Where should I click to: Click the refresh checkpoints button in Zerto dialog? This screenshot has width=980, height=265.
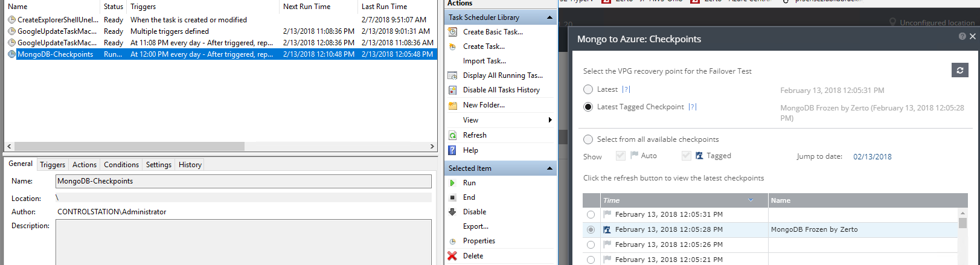tap(960, 71)
